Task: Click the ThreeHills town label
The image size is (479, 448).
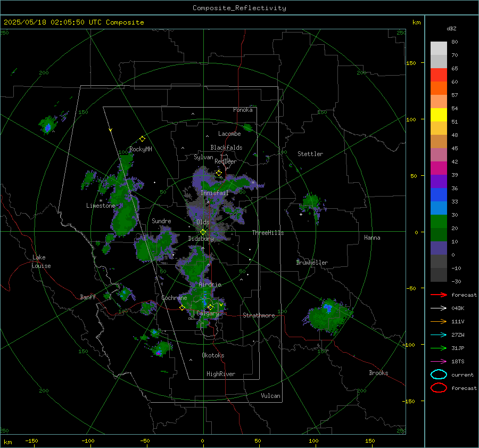Action: 268,233
